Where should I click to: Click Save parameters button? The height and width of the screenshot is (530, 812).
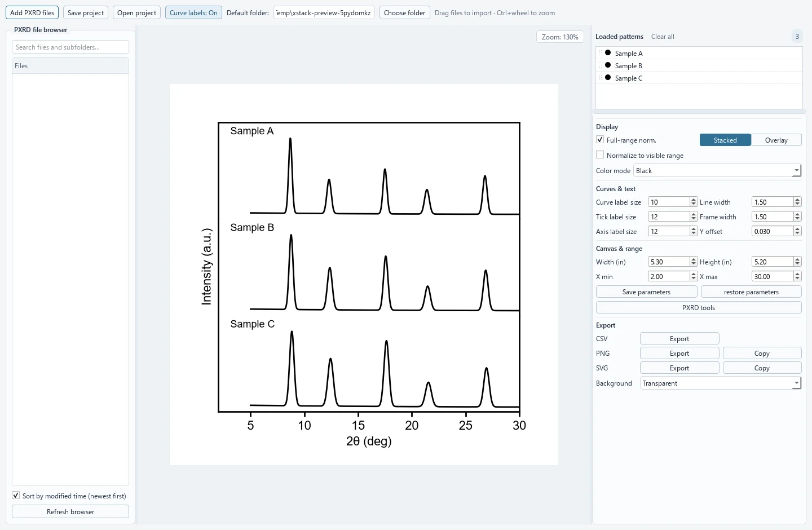click(647, 291)
